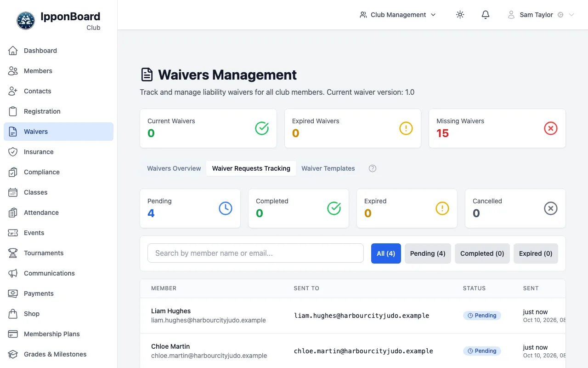Open the Sam Taylor user menu
The image size is (588, 368).
(x=541, y=15)
